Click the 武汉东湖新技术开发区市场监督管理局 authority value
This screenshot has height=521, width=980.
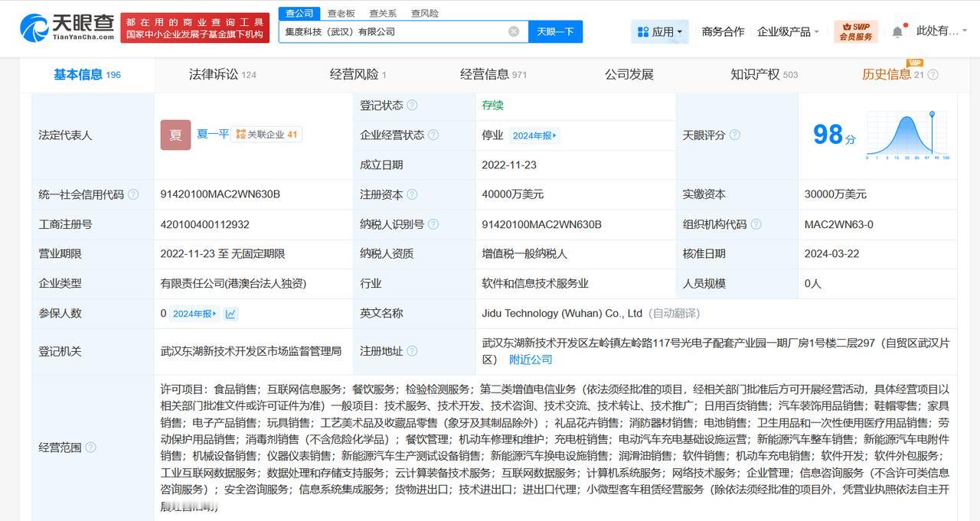click(251, 351)
